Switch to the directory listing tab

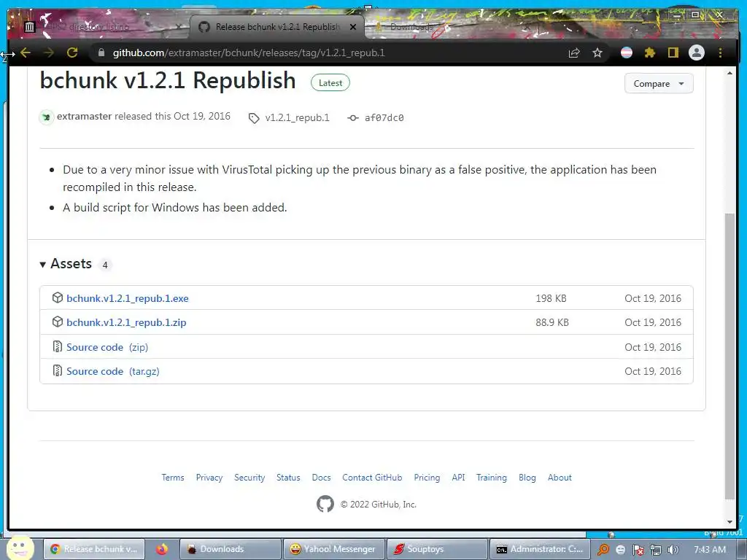click(104, 27)
